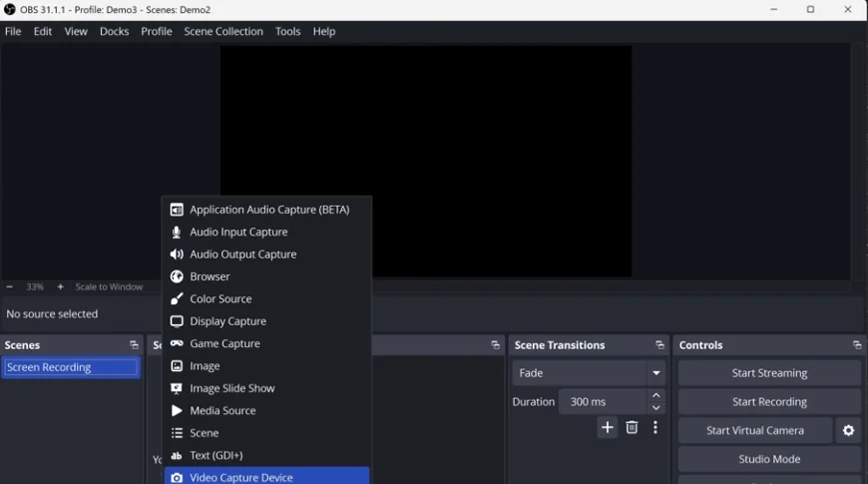868x484 pixels.
Task: Zoom in the preview with plus
Action: coord(60,286)
